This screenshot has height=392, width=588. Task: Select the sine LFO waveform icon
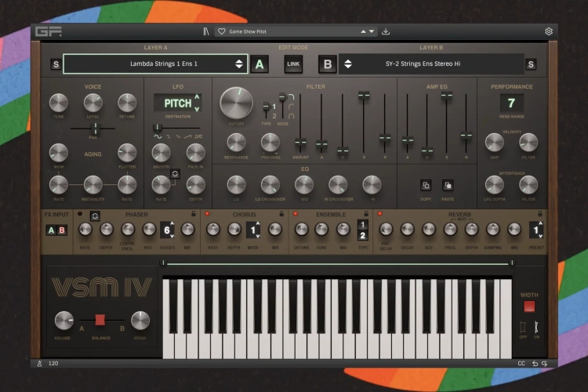(x=158, y=136)
